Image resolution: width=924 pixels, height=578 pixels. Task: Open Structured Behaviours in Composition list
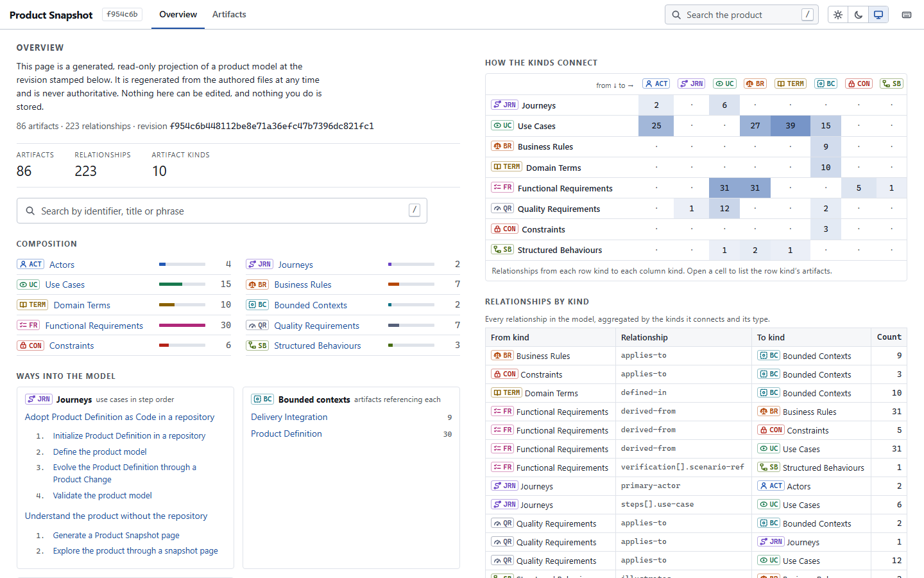click(317, 346)
